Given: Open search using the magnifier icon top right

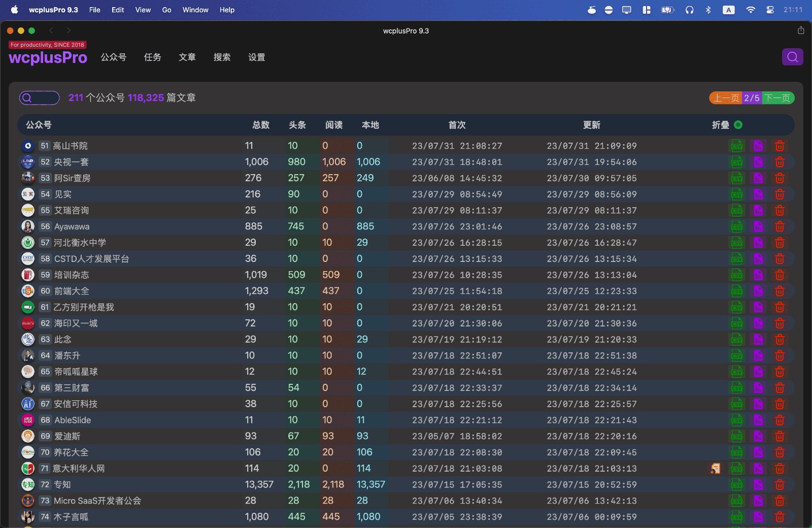Looking at the screenshot, I should coord(792,57).
